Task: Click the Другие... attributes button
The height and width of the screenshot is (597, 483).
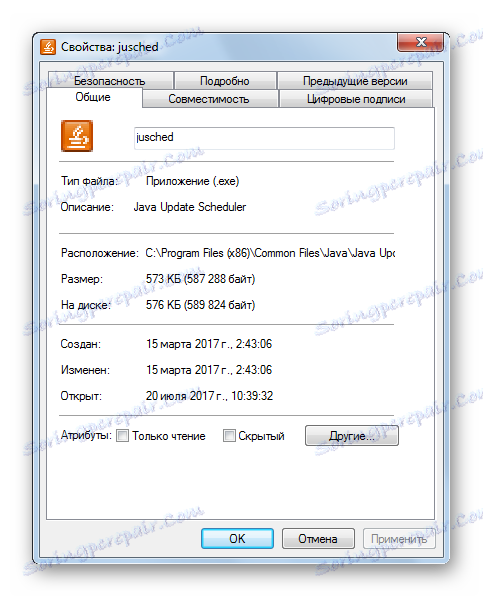Action: point(352,436)
